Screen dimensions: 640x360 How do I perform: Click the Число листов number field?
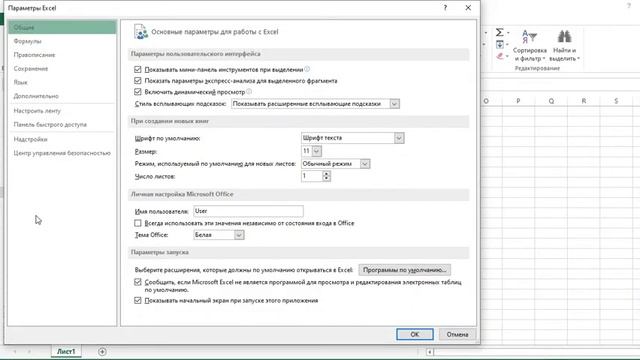(x=312, y=176)
